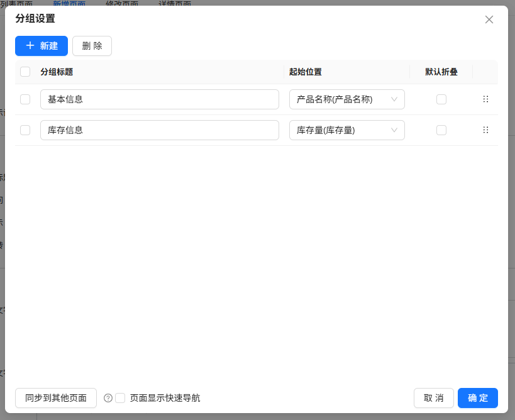Click the 删除 button
515x420 pixels.
pos(92,46)
